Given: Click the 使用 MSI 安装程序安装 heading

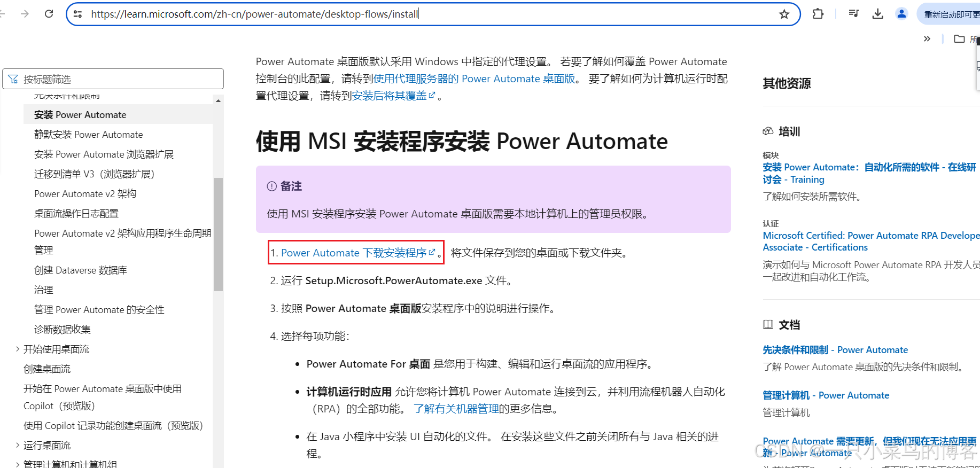Looking at the screenshot, I should pos(462,142).
